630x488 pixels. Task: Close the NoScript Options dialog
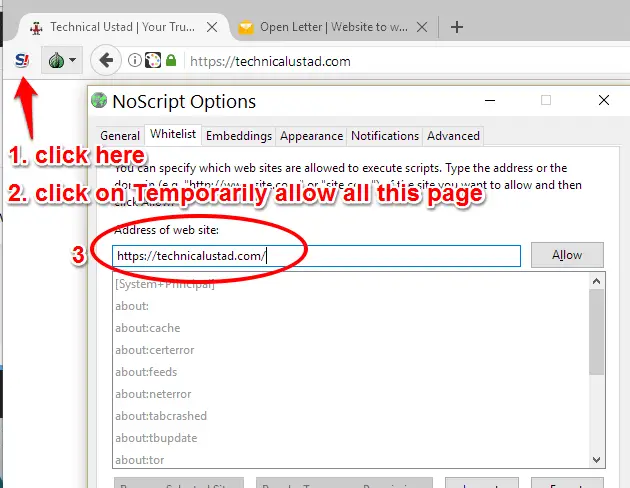[x=604, y=100]
